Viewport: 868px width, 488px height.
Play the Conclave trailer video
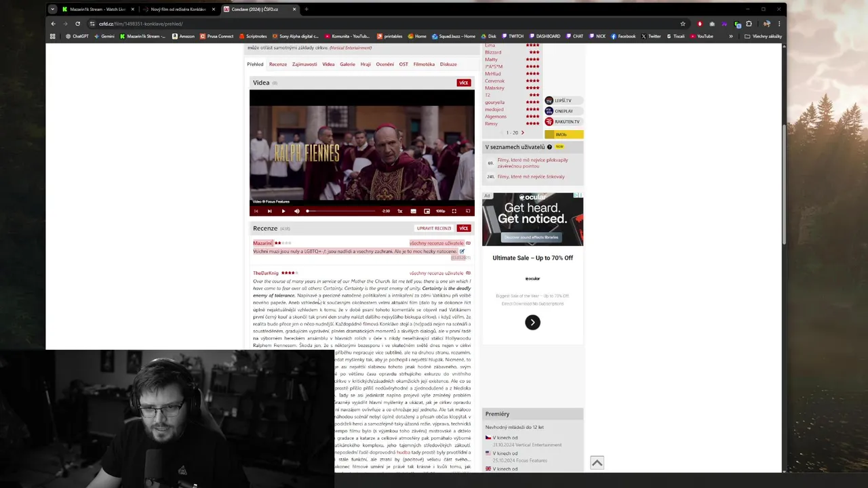pyautogui.click(x=283, y=211)
